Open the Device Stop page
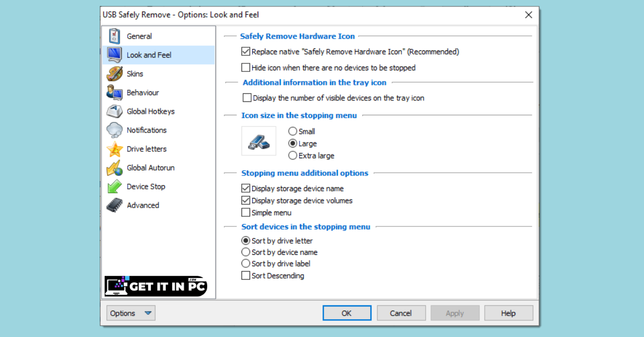This screenshot has width=644, height=337. [x=158, y=186]
